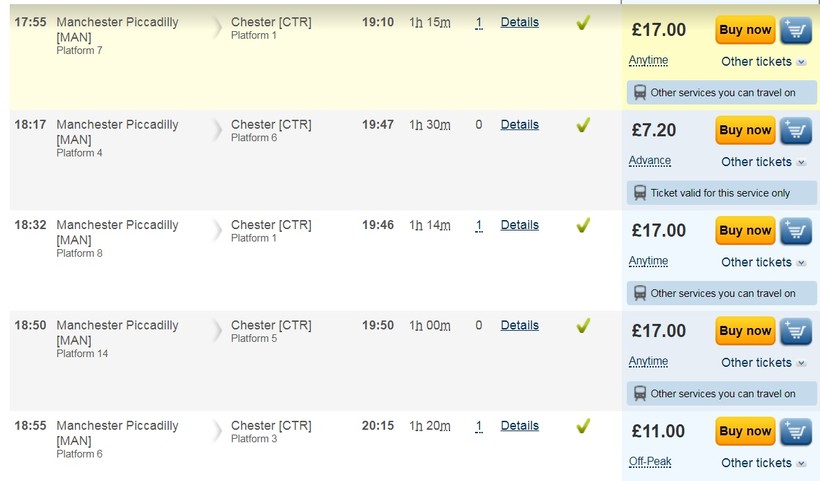Buy now the £11.00 Off-Peak ticket
This screenshot has width=820, height=481.
pos(745,431)
